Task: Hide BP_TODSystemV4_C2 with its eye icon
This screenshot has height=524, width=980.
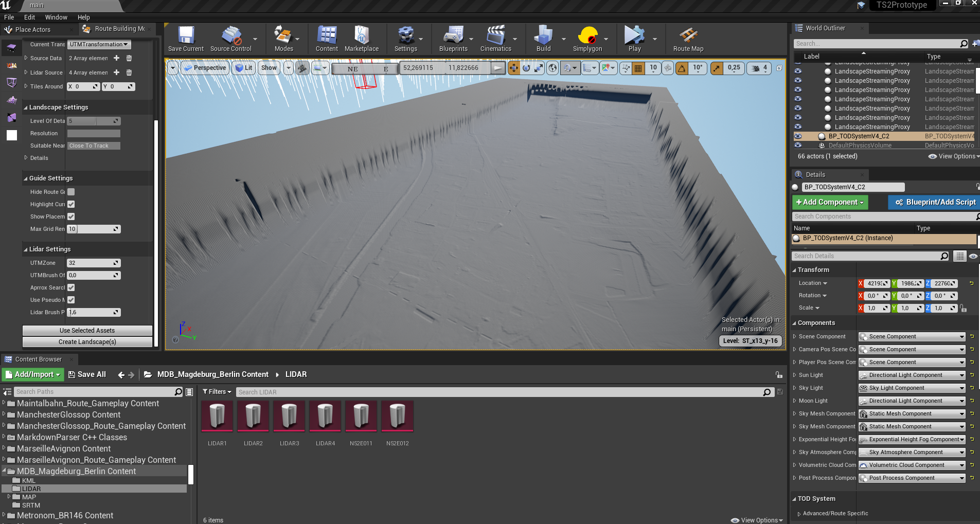Action: (x=798, y=136)
